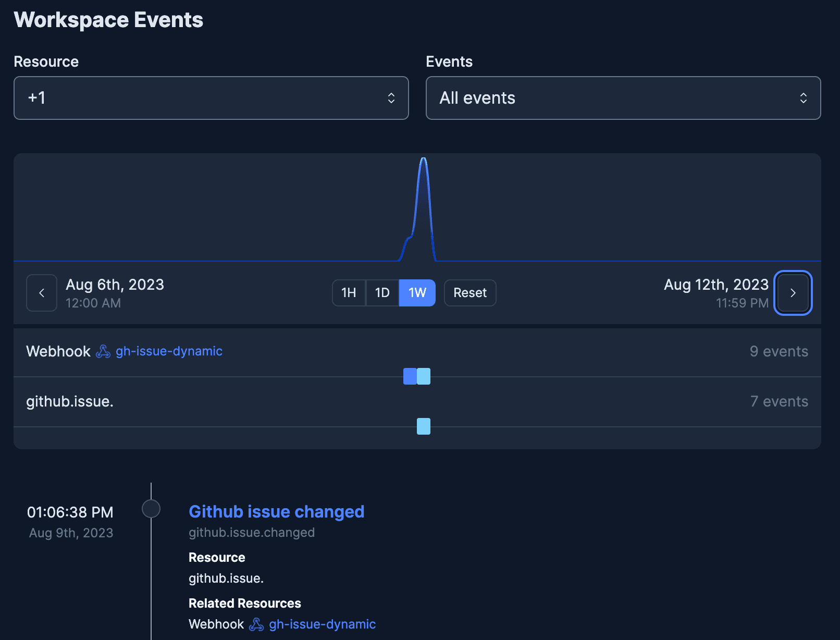The width and height of the screenshot is (840, 640).
Task: Click webhook icon under Related Resources
Action: coord(256,624)
